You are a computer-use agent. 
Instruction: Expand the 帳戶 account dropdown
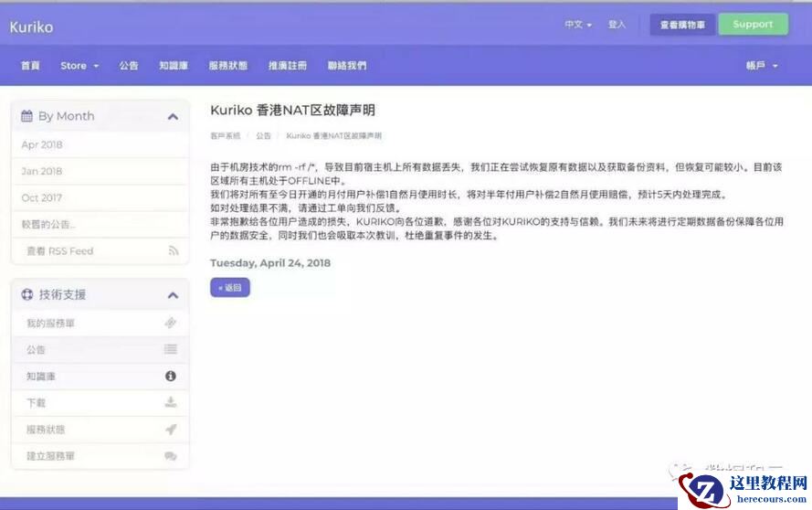[762, 66]
